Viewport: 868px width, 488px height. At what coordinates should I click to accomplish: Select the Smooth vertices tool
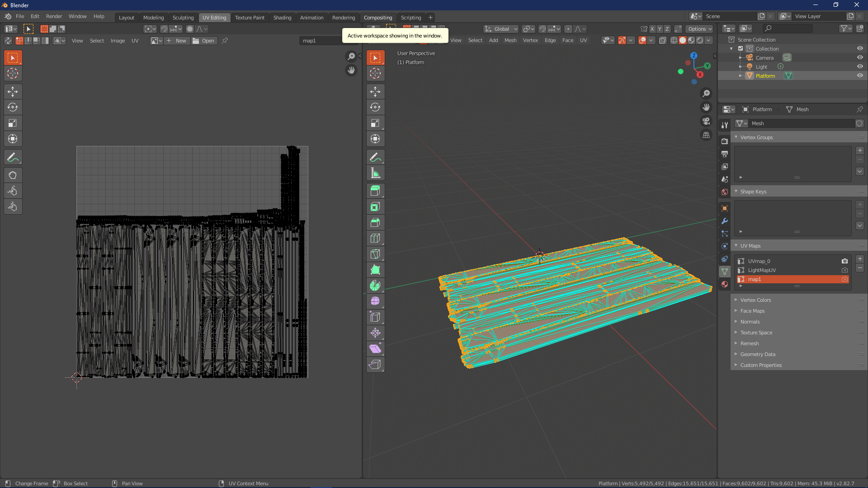click(375, 301)
